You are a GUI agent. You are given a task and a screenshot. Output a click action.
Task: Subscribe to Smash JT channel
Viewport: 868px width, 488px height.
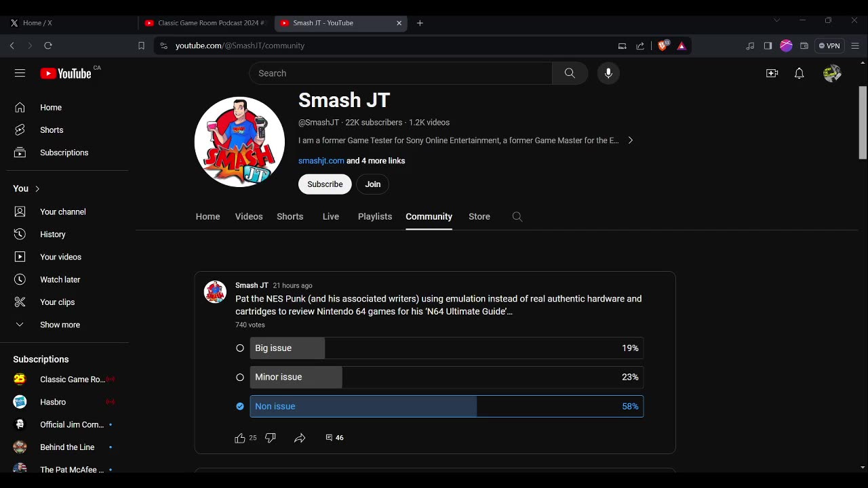pyautogui.click(x=325, y=184)
